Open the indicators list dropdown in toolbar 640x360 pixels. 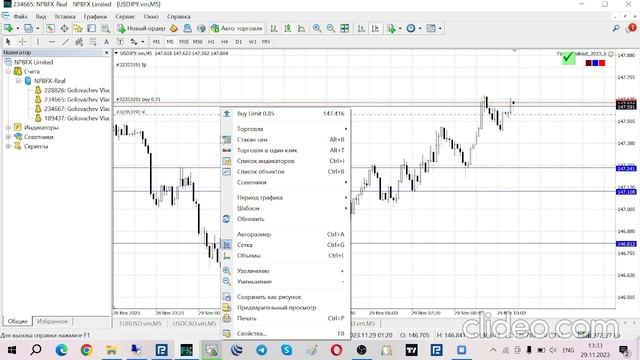click(x=394, y=28)
